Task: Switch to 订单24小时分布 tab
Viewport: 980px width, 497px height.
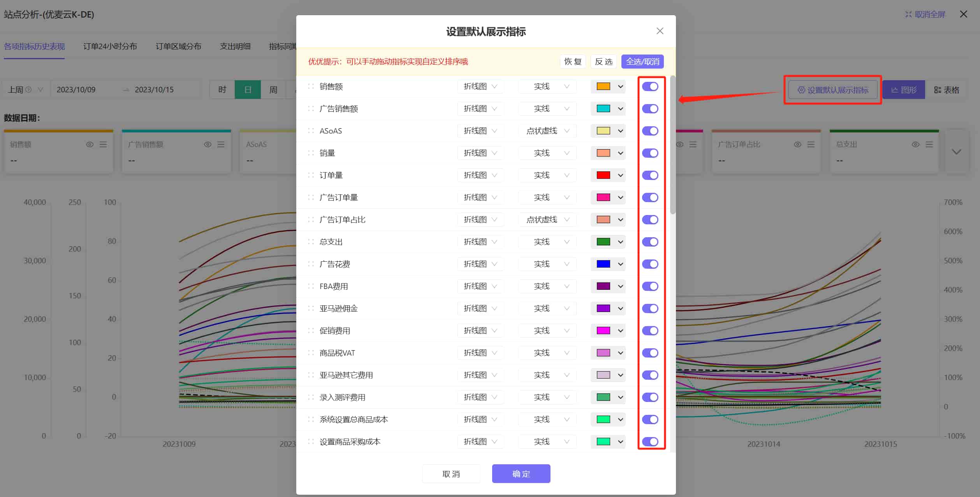Action: coord(110,46)
